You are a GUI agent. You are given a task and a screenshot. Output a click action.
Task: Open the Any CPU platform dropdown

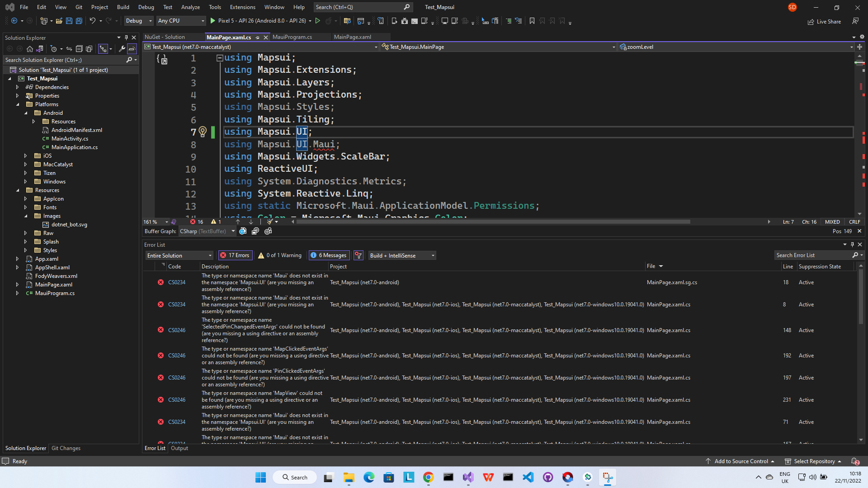[181, 21]
